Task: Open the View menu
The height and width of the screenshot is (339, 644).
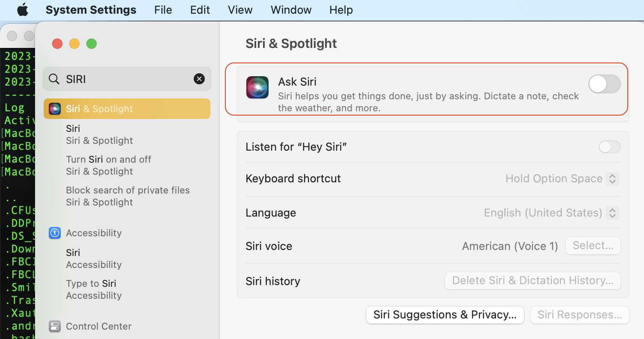Action: 240,10
